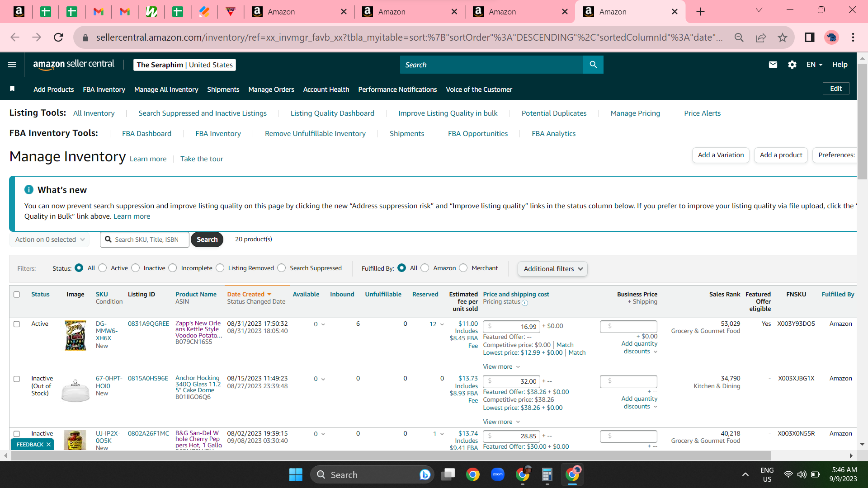This screenshot has height=488, width=868.
Task: Open the Account Health menu item
Action: [x=326, y=89]
